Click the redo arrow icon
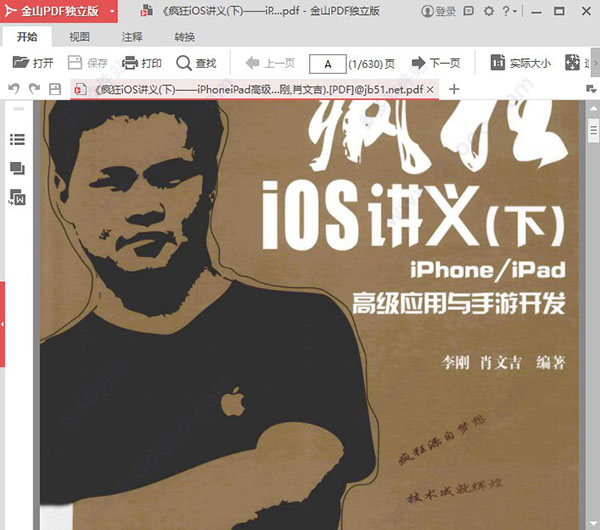Viewport: 600px width, 530px height. 34,89
